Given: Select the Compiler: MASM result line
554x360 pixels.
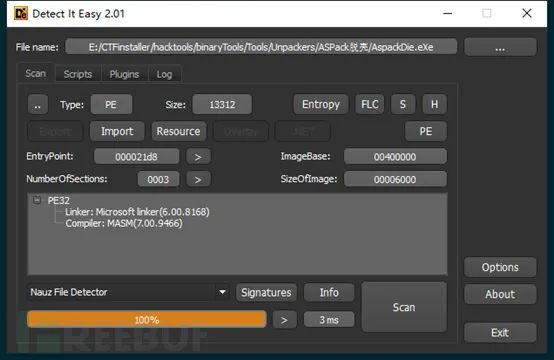Looking at the screenshot, I should (x=124, y=223).
